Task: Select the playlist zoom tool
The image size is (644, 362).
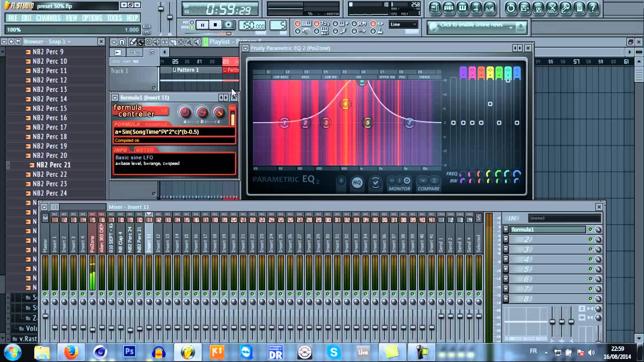Action: pos(189,42)
